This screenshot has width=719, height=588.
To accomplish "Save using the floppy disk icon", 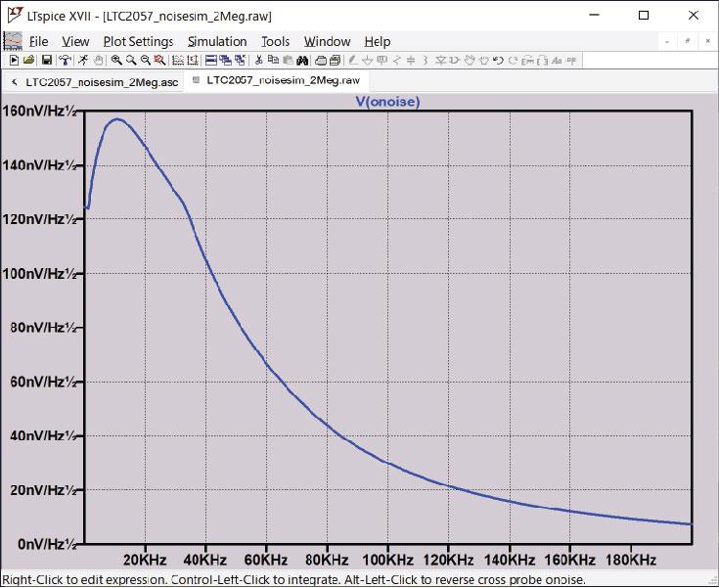I will (47, 60).
